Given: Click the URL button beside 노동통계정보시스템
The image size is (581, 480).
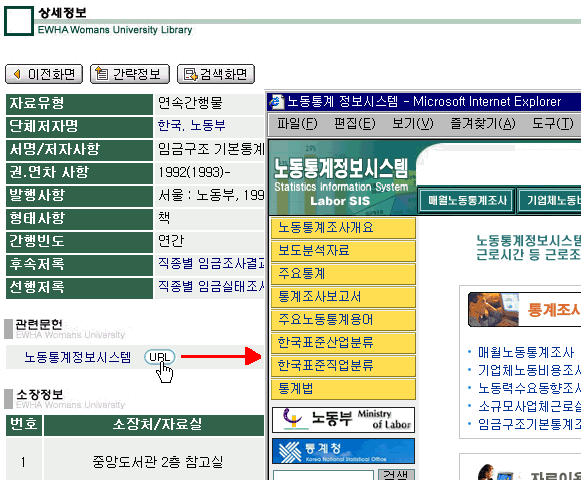Looking at the screenshot, I should [159, 357].
